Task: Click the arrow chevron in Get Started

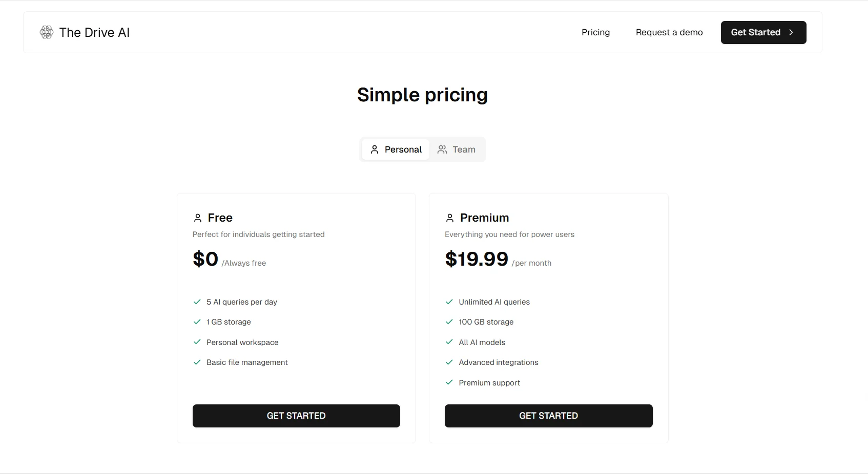Action: point(791,32)
